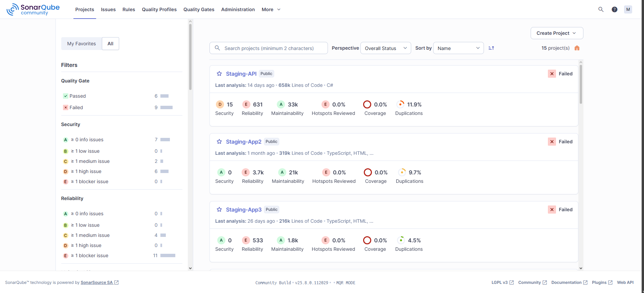Click Staging-API duplications indicator icon
The image size is (644, 293).
[400, 104]
